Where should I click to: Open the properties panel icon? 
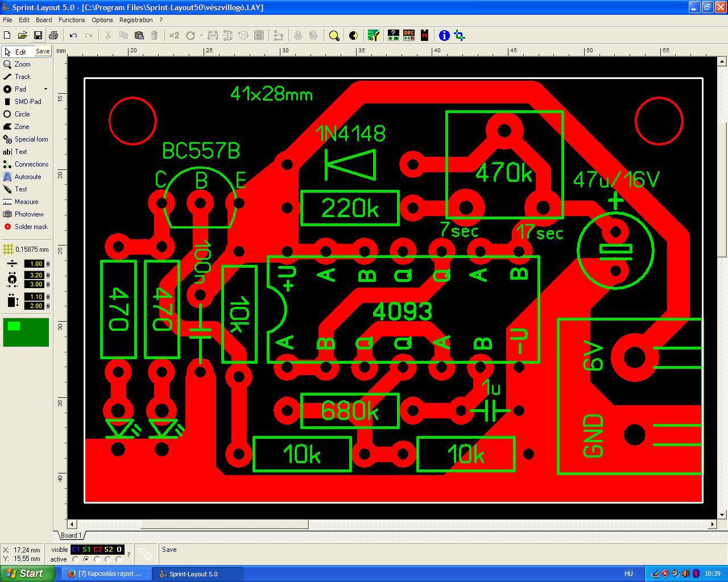click(x=393, y=35)
